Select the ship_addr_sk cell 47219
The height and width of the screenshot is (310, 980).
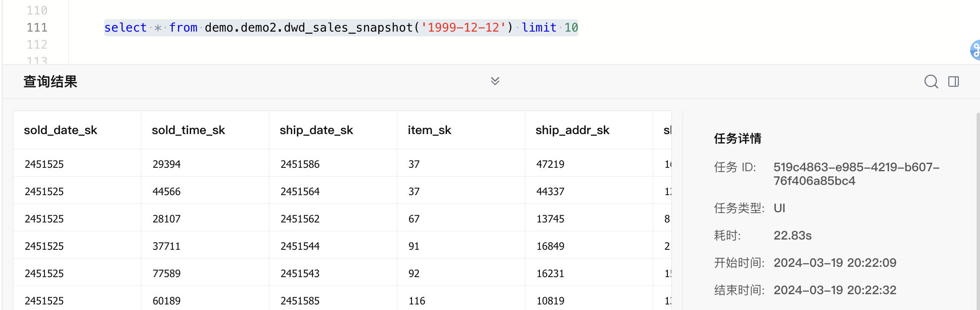click(550, 164)
